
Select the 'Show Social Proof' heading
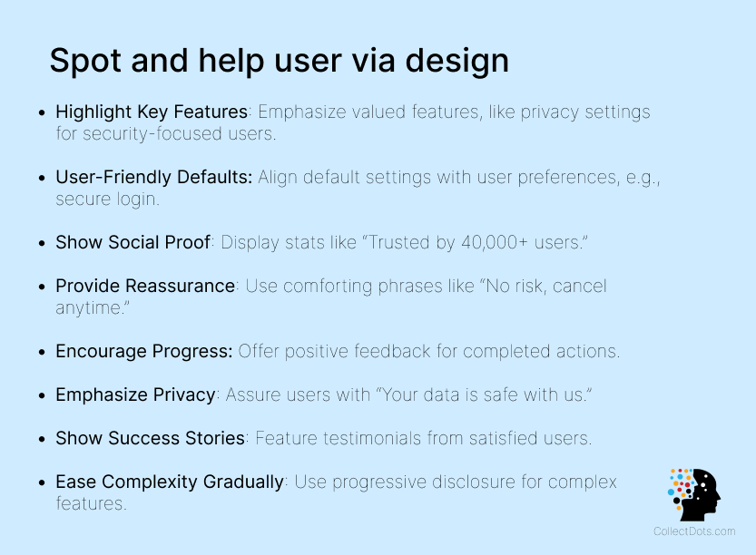click(133, 242)
